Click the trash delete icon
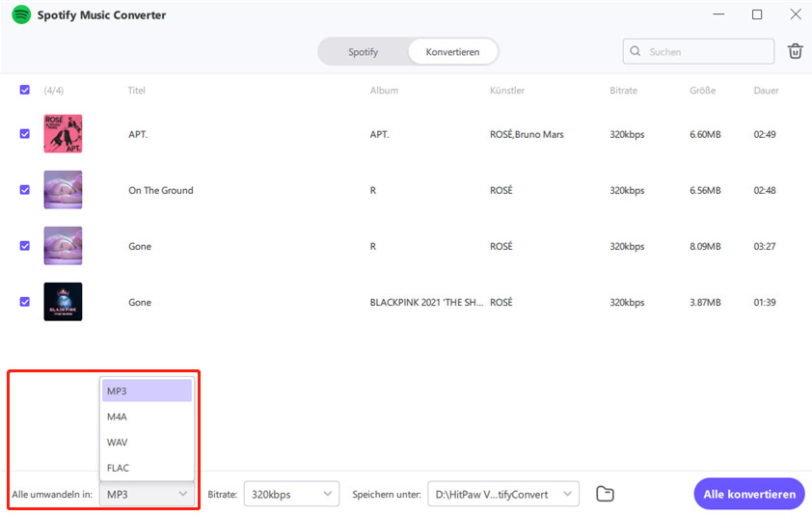The width and height of the screenshot is (812, 516). [795, 51]
